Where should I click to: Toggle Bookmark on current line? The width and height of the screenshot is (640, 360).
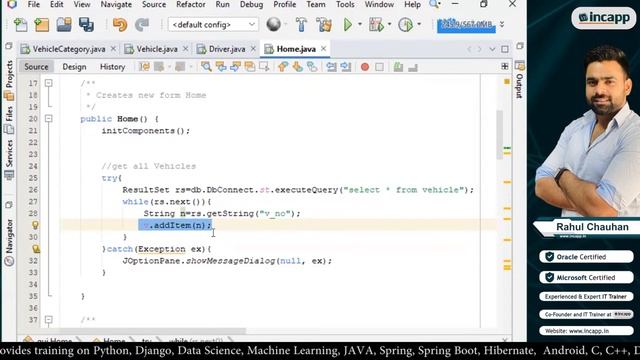pyautogui.click(x=312, y=67)
